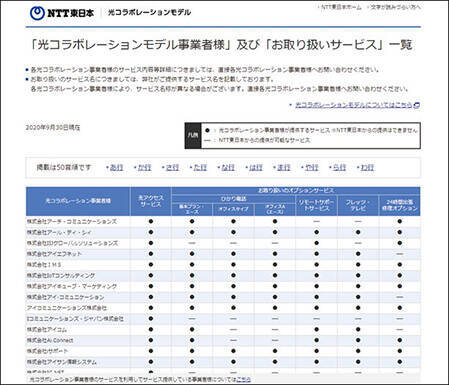Click the フレッツ・テレビ column header
The height and width of the screenshot is (385, 449).
[x=358, y=205]
